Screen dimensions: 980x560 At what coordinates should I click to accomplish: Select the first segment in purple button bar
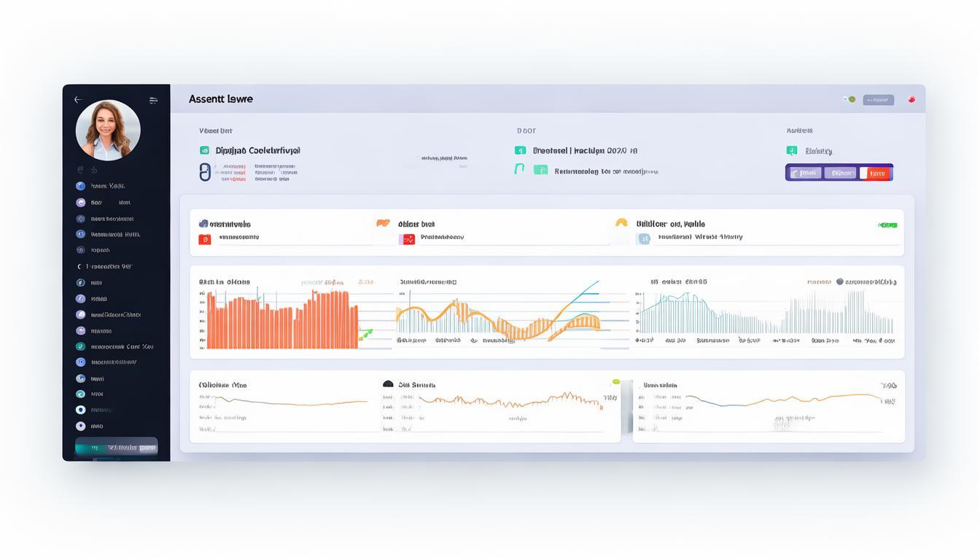click(x=805, y=174)
